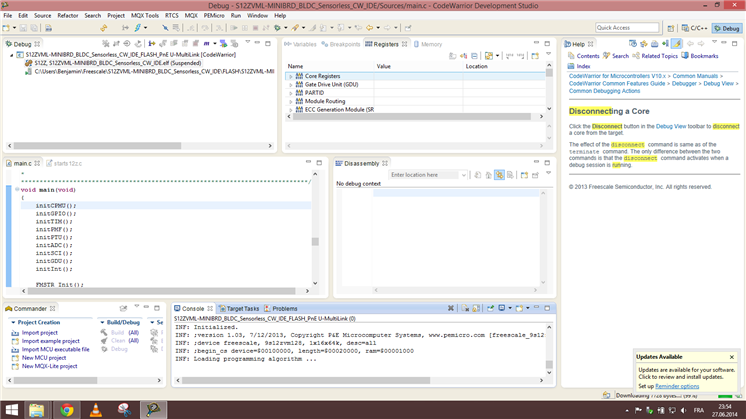Open the starts12z.c editor tab
This screenshot has width=746, height=419.
click(64, 163)
